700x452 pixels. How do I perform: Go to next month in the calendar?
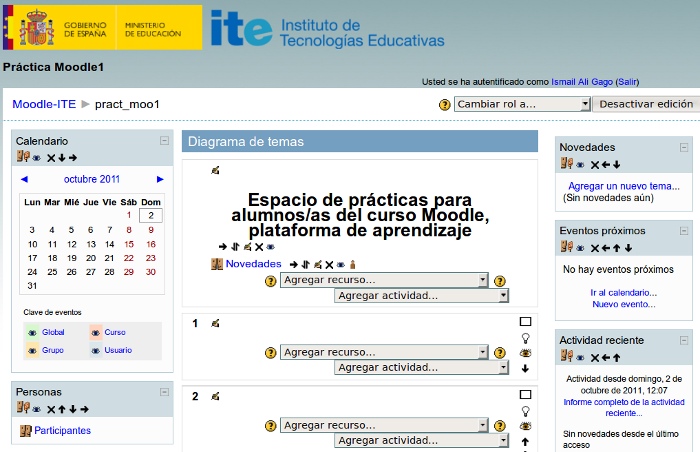160,179
